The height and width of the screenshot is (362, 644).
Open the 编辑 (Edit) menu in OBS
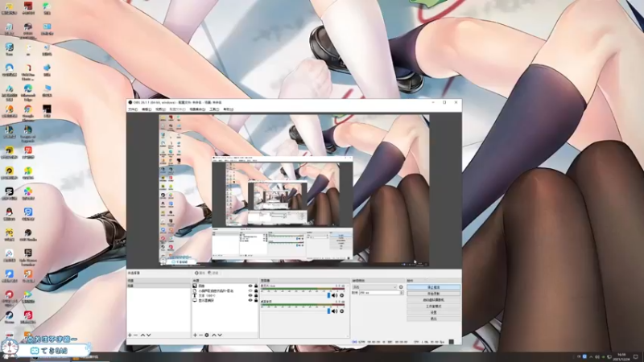point(147,109)
